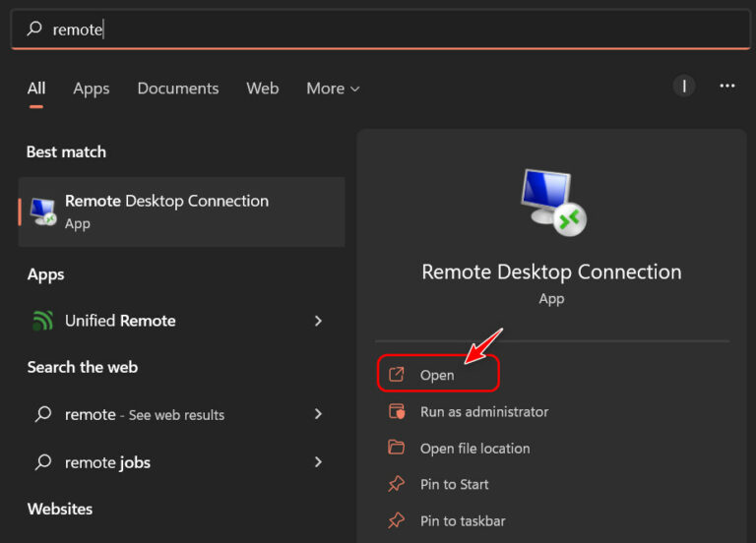Click the Pin to Start pin icon
The image size is (756, 543).
tap(397, 484)
